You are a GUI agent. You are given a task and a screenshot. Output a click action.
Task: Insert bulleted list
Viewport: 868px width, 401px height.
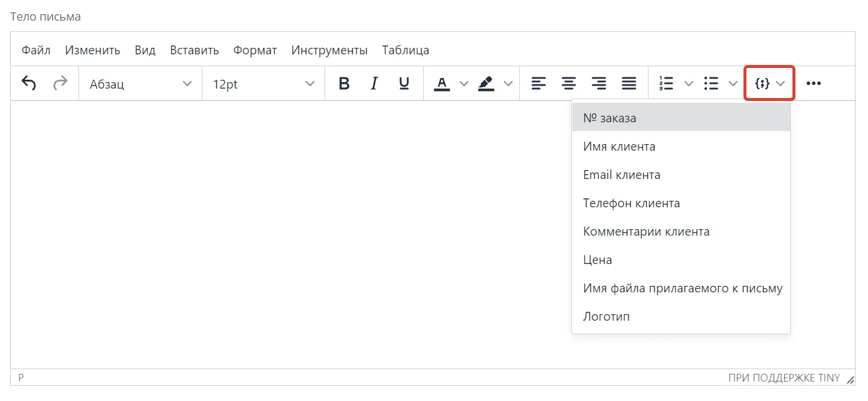pos(711,83)
